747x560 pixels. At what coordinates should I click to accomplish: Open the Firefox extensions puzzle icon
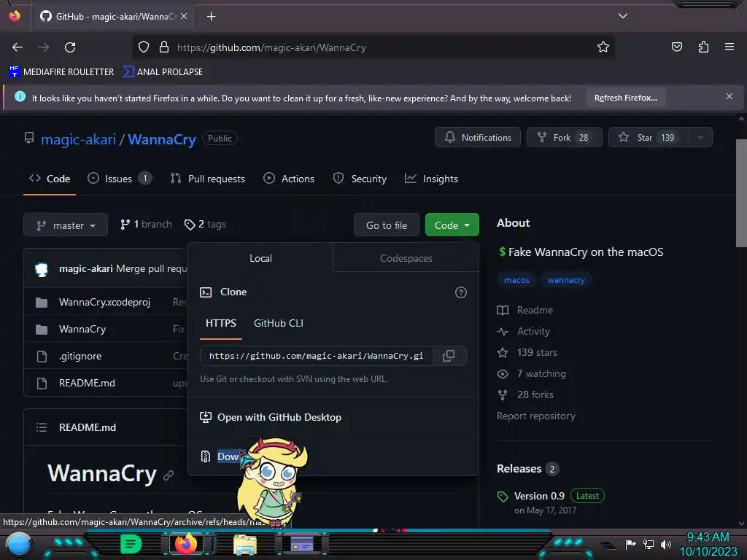click(703, 47)
